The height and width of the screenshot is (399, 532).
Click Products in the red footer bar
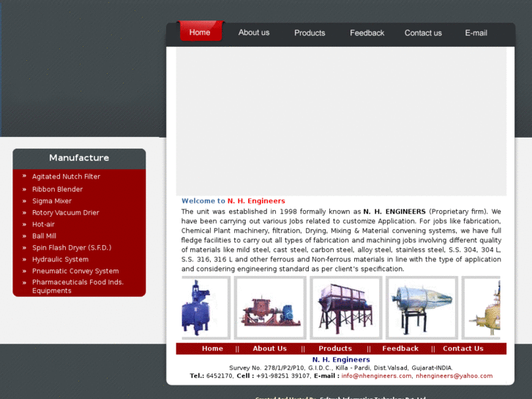click(x=335, y=348)
